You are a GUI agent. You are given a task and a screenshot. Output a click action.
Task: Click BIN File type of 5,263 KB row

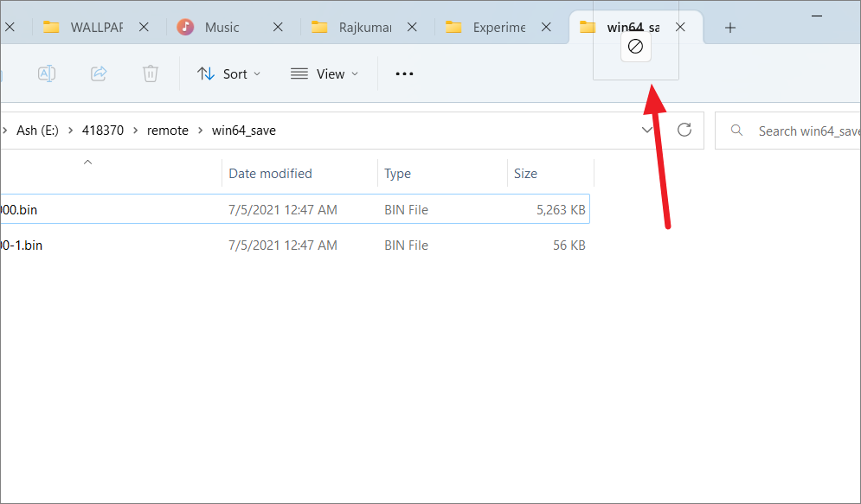(x=407, y=210)
